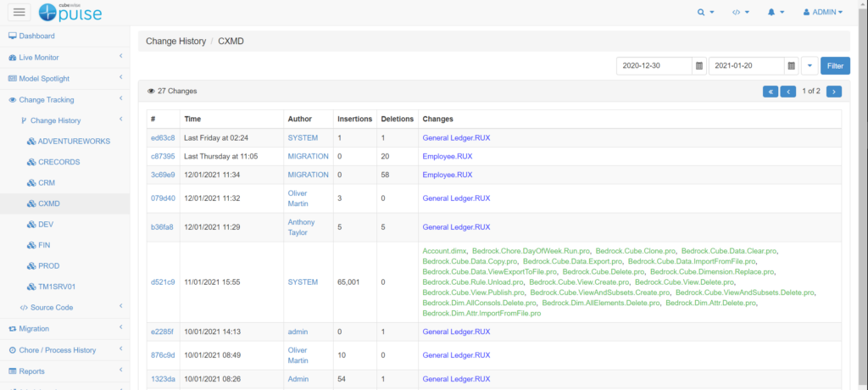Image resolution: width=868 pixels, height=390 pixels.
Task: Open calendar picker for end date 2021-01-20
Action: click(x=790, y=66)
